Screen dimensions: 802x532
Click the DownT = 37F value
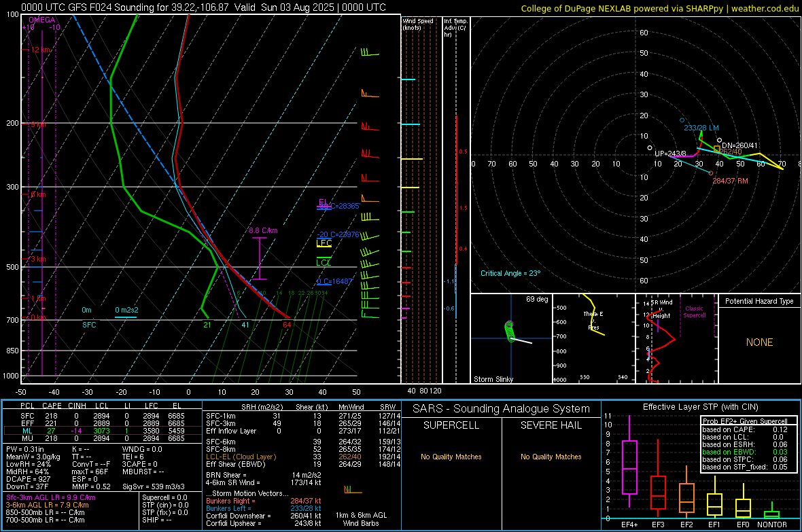click(27, 486)
